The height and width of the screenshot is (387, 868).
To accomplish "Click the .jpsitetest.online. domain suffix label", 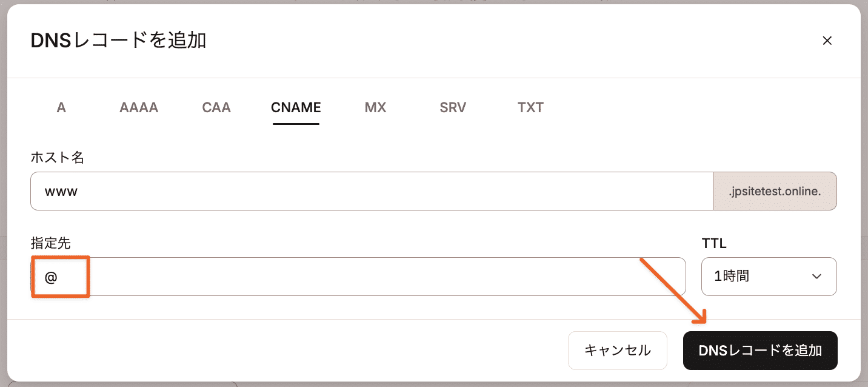I will pyautogui.click(x=775, y=191).
